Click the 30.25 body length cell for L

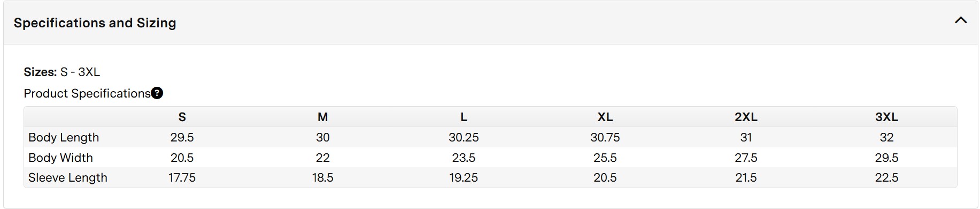[x=464, y=137]
